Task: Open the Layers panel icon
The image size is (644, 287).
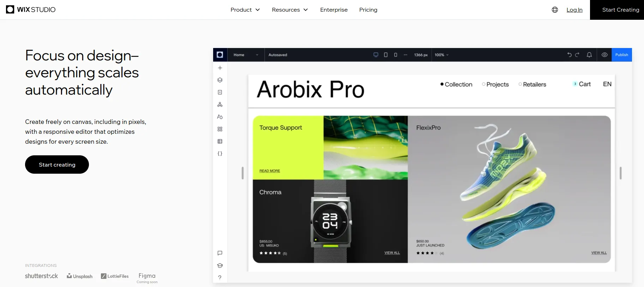Action: pyautogui.click(x=220, y=80)
